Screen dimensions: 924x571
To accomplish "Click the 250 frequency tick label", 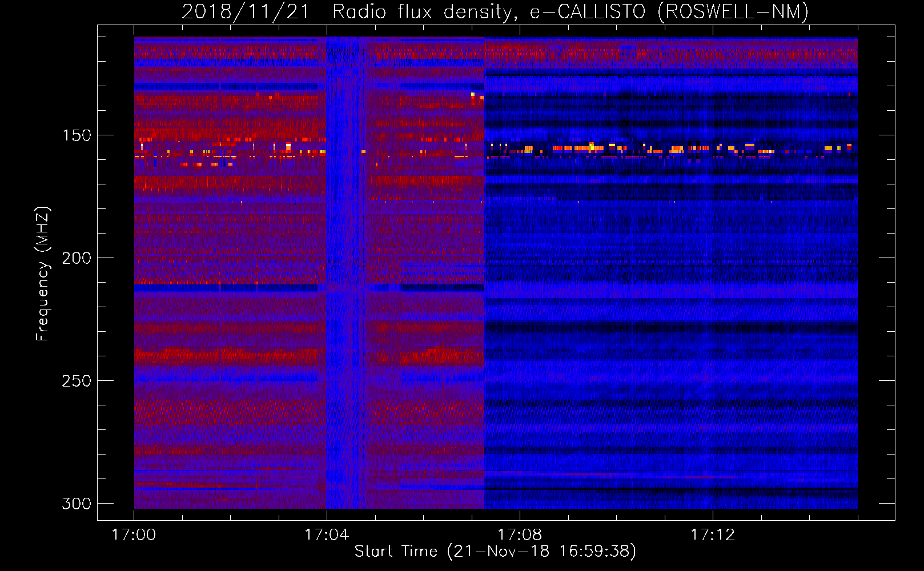I will [77, 381].
